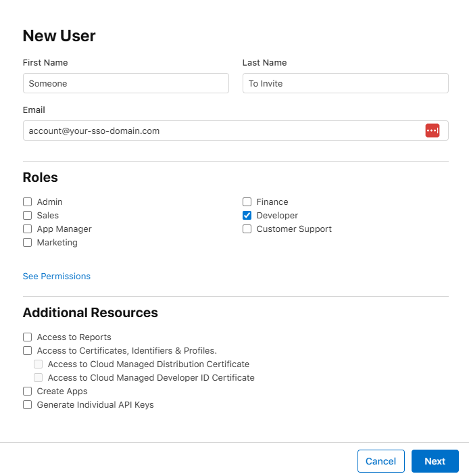
Task: Enable the Finance role
Action: (247, 202)
